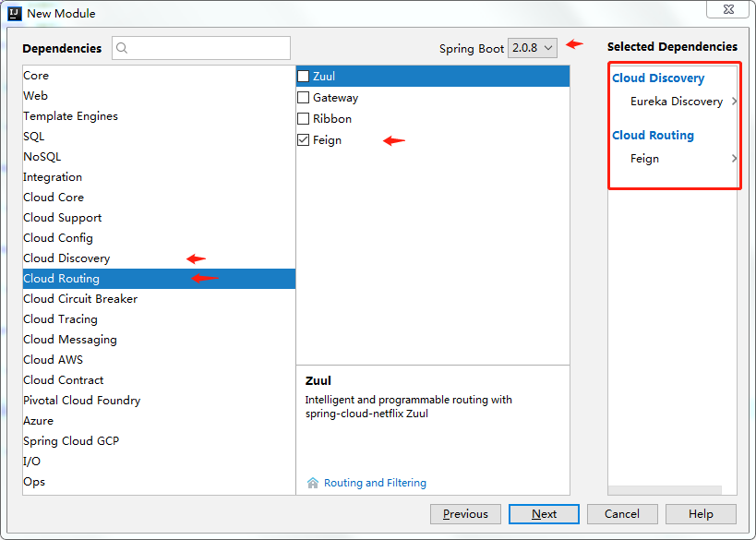Screen dimensions: 756x540
Task: Click the Cloud Routing heading in Selected Dependencies
Action: (653, 135)
